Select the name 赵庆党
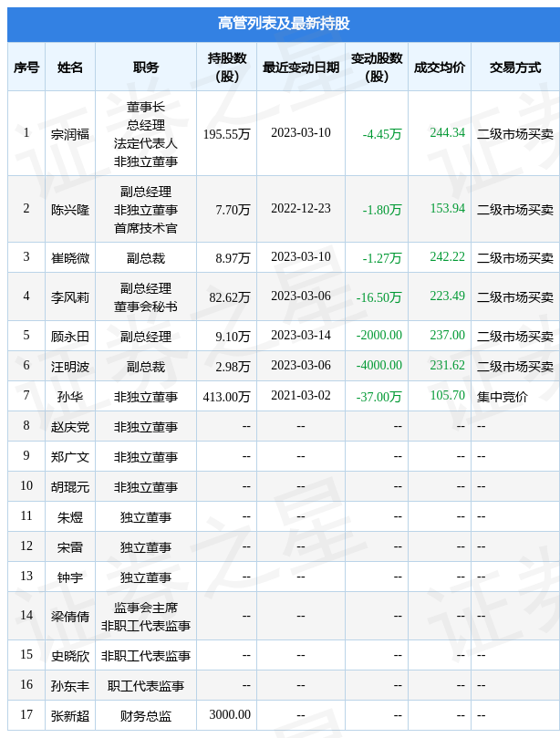This screenshot has width=560, height=738. pyautogui.click(x=70, y=426)
